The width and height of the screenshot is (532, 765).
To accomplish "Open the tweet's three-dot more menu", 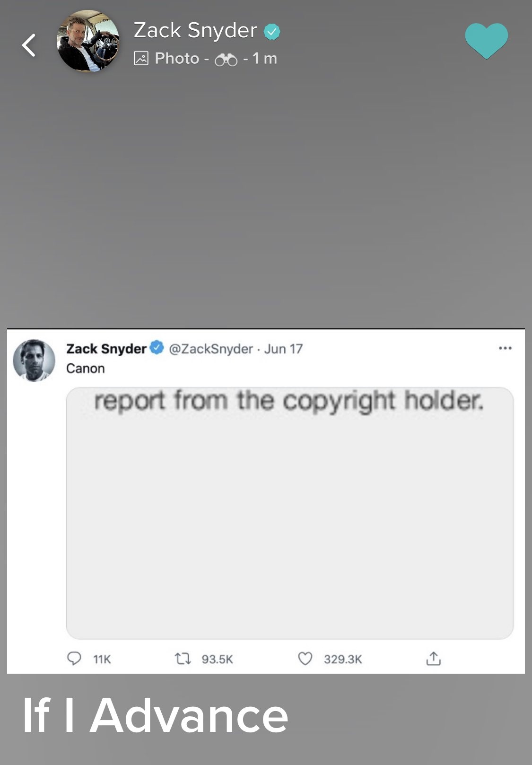I will (x=505, y=348).
